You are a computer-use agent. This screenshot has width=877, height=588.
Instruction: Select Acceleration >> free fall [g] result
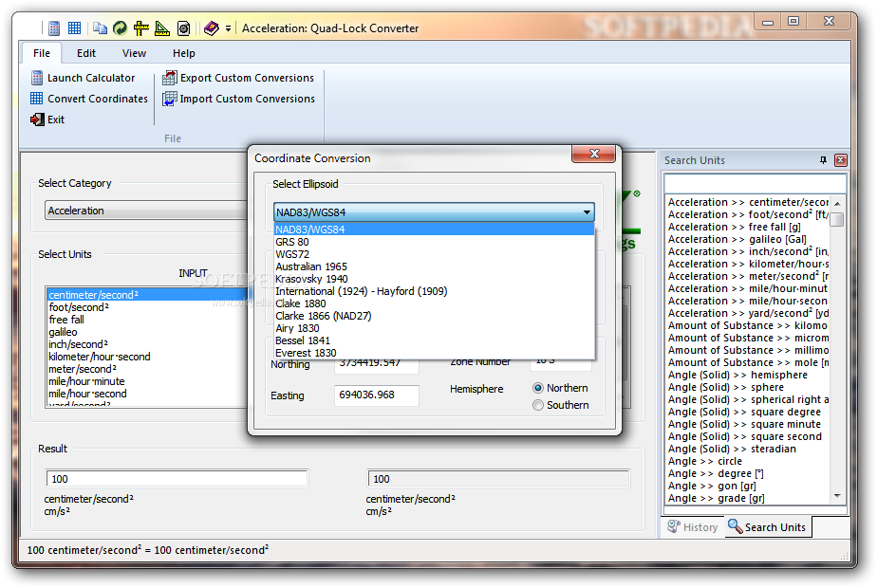(x=748, y=227)
